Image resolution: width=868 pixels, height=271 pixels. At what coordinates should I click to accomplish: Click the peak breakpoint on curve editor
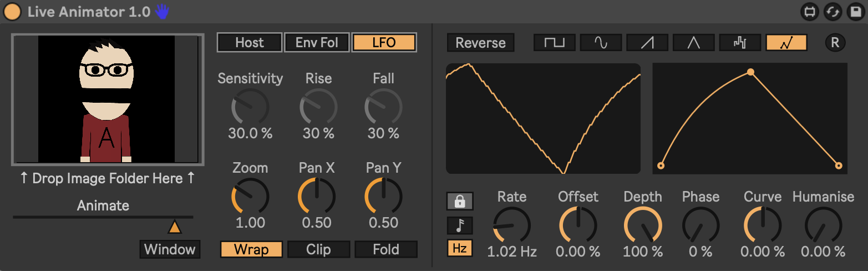coord(750,72)
